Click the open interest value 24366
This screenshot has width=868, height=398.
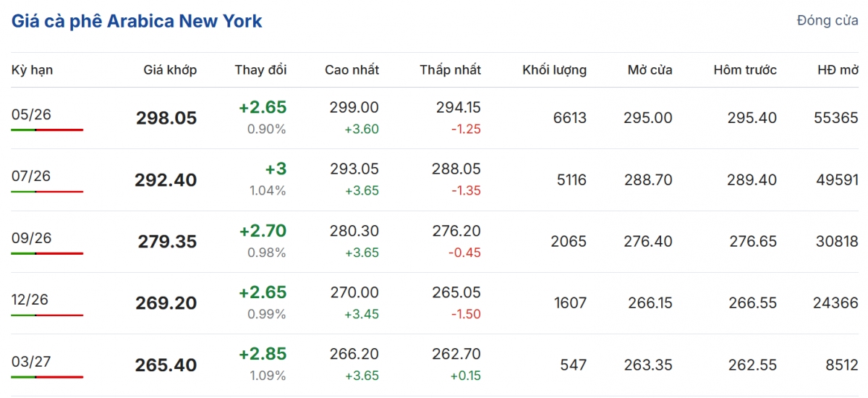point(834,303)
